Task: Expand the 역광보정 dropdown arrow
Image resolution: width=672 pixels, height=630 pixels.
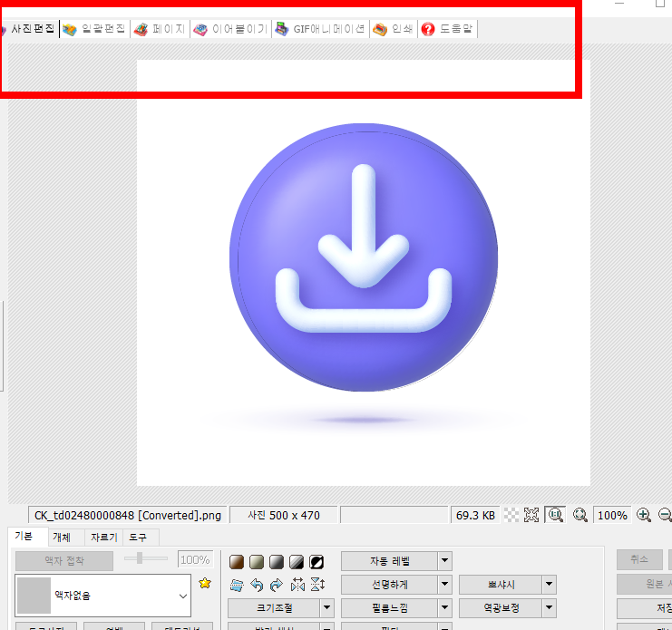Action: (x=549, y=607)
